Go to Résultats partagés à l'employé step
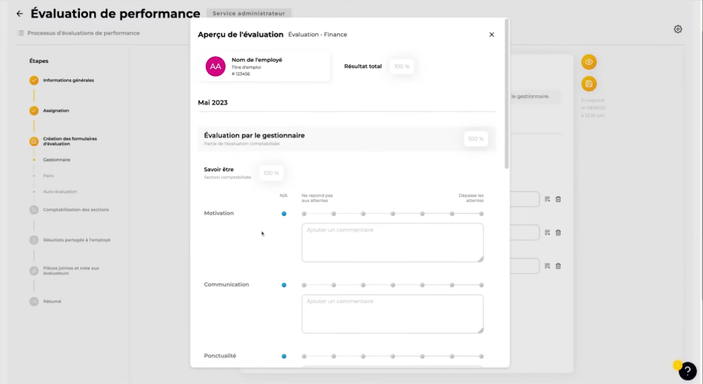Image resolution: width=703 pixels, height=384 pixels. [77, 240]
